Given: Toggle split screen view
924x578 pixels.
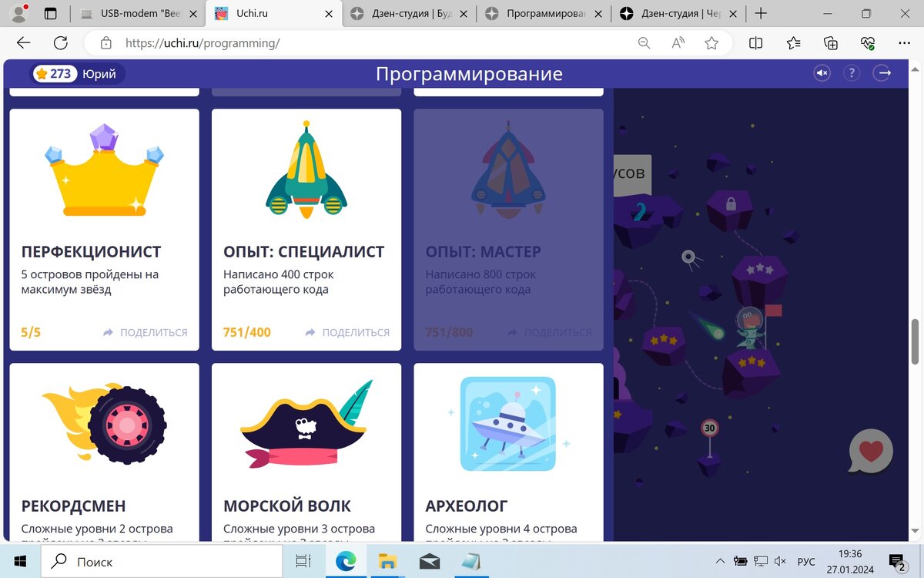Looking at the screenshot, I should 756,43.
